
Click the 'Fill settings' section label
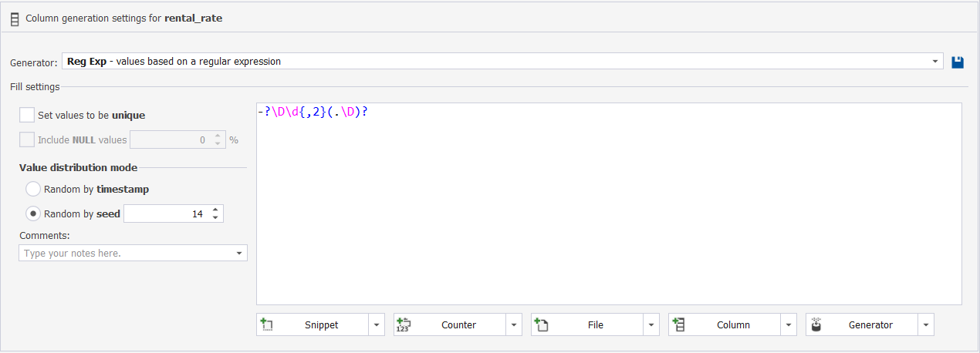coord(35,87)
